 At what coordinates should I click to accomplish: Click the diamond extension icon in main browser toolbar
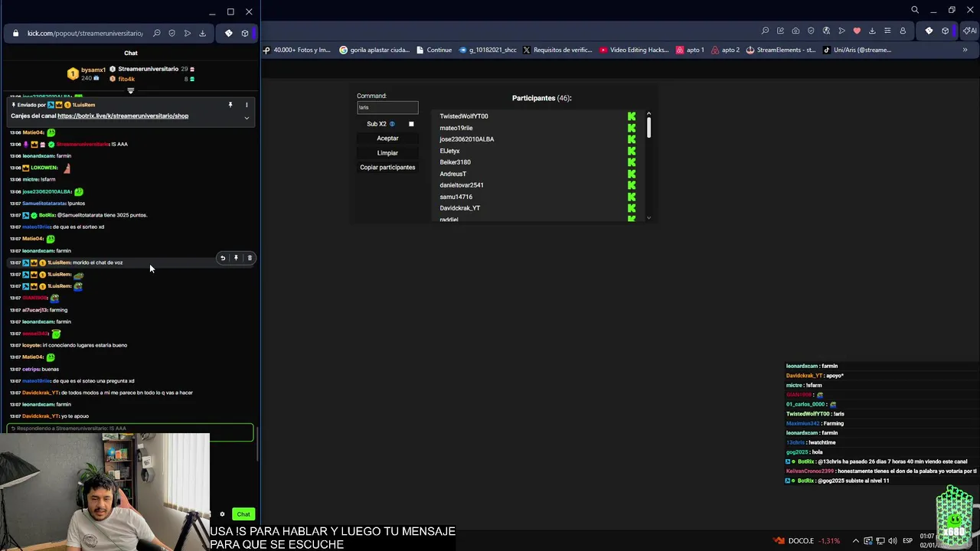pos(929,31)
